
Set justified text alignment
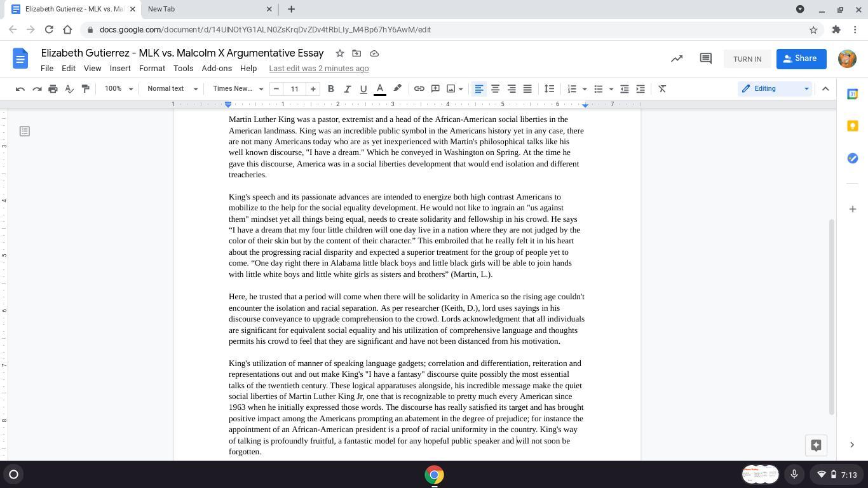point(527,89)
